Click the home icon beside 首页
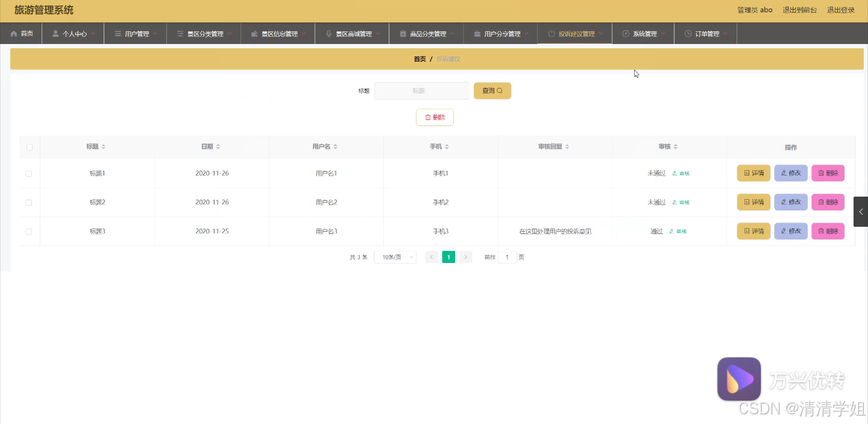 pyautogui.click(x=13, y=33)
